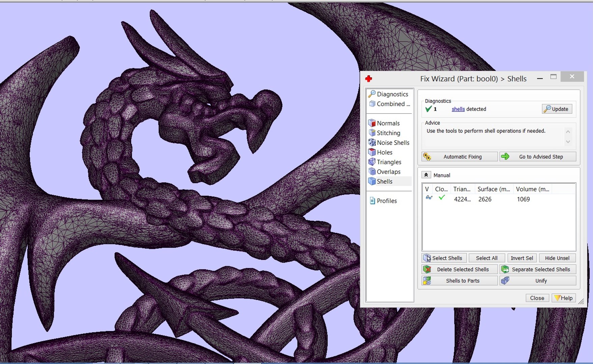The width and height of the screenshot is (593, 364).
Task: Open Help for the Fix Wizard
Action: tap(563, 298)
